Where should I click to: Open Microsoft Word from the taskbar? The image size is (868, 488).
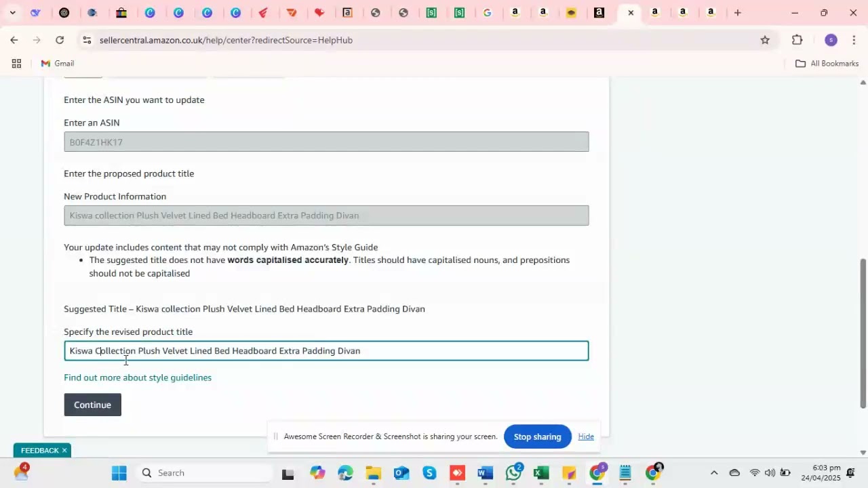pyautogui.click(x=486, y=473)
